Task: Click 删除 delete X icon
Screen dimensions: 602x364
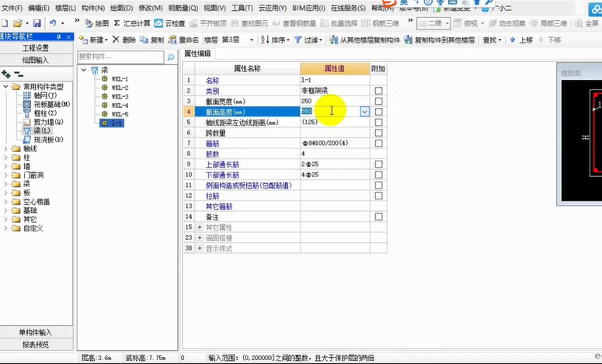Action: coord(116,40)
